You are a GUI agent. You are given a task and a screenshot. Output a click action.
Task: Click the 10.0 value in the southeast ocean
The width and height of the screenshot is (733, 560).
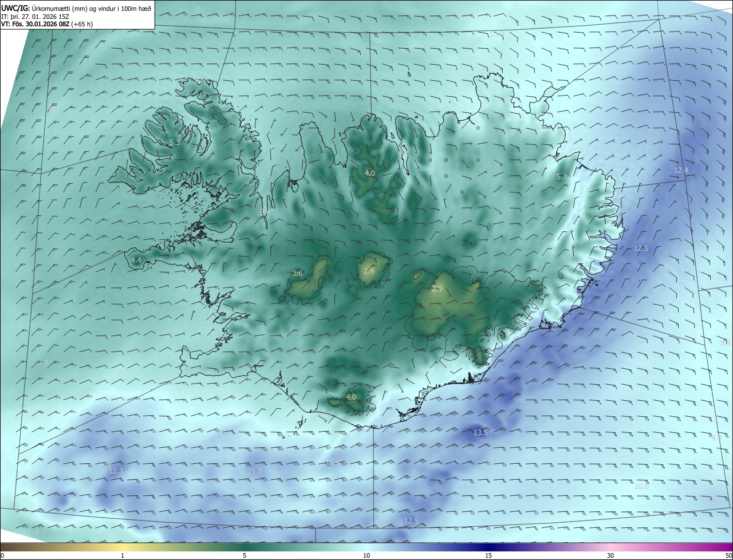click(642, 486)
